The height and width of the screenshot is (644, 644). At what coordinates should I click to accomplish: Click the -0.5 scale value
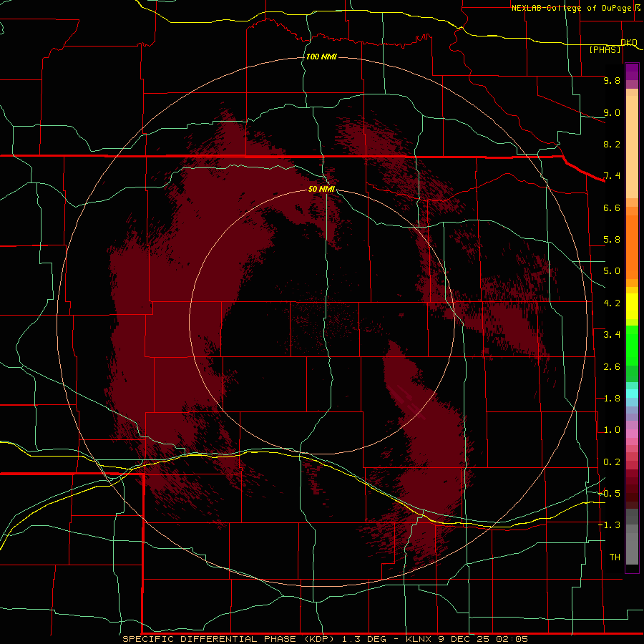609,494
